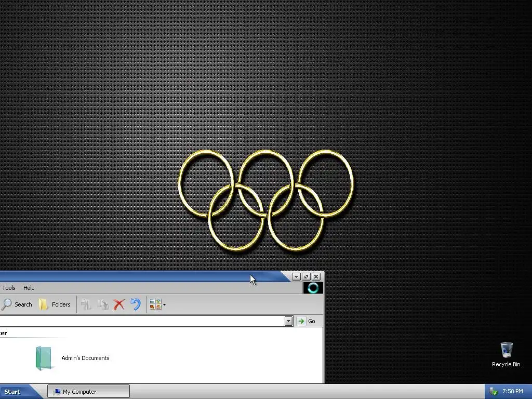Image resolution: width=532 pixels, height=399 pixels.
Task: Toggle the Folders pane button
Action: [54, 304]
